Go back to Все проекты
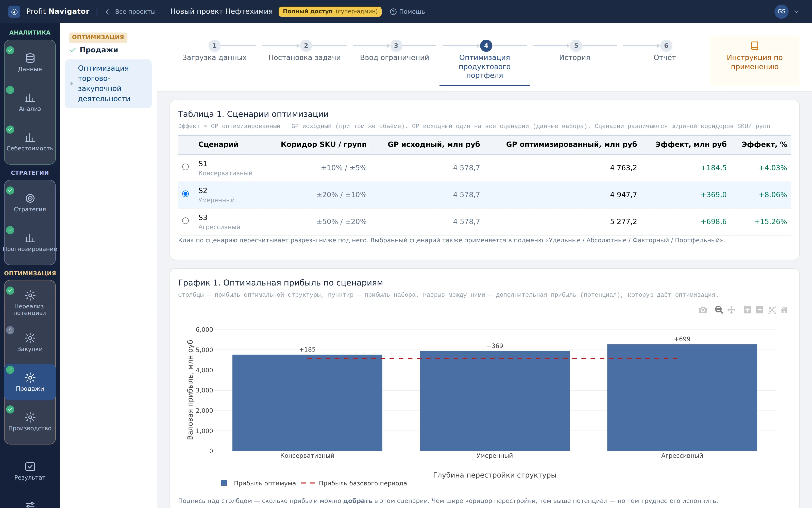This screenshot has width=812, height=508. (130, 12)
